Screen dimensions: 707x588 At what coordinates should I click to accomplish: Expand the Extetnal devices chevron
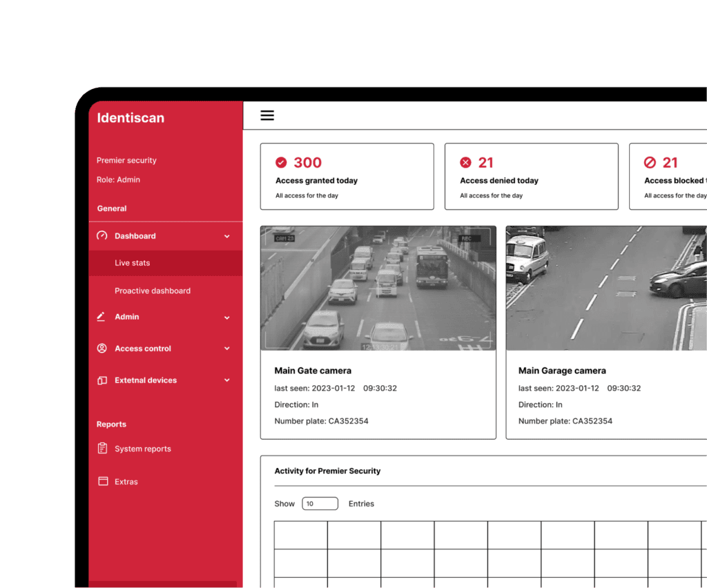pos(226,380)
